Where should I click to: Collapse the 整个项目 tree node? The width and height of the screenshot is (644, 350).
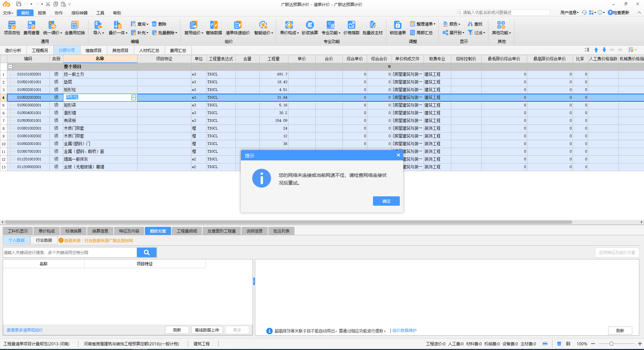(x=10, y=66)
